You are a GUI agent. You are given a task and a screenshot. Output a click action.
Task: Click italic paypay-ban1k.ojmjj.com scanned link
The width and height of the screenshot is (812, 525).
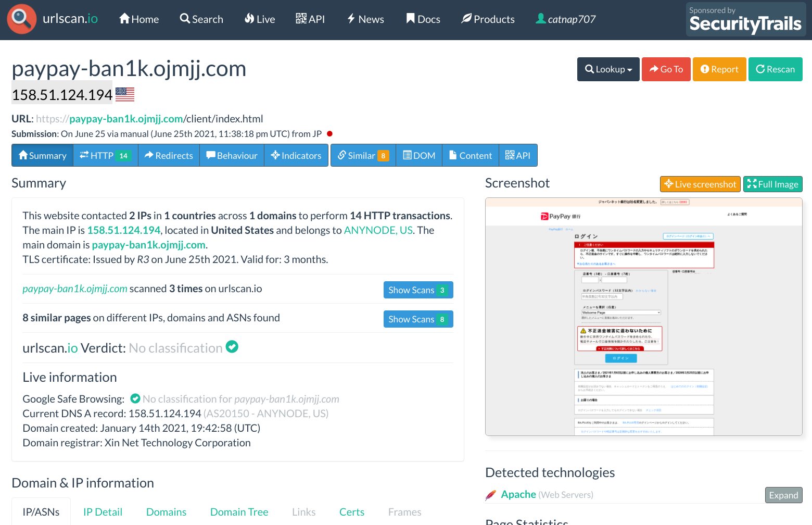(75, 289)
